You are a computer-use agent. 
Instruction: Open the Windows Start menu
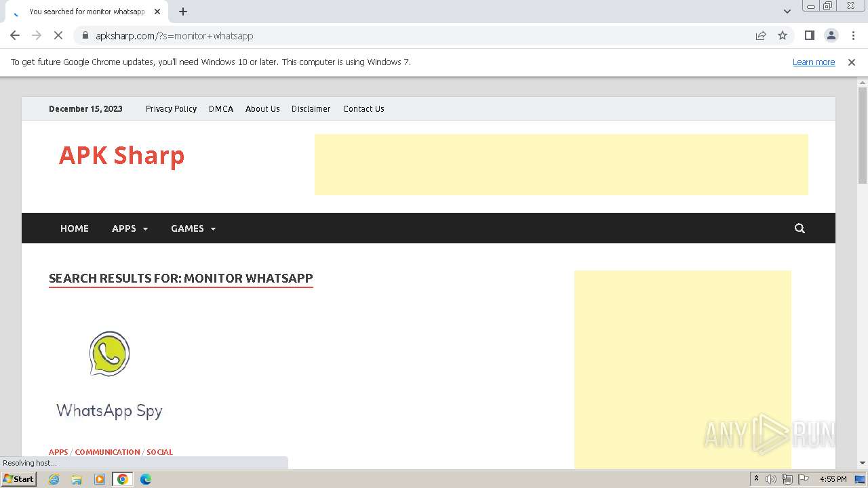pyautogui.click(x=18, y=479)
